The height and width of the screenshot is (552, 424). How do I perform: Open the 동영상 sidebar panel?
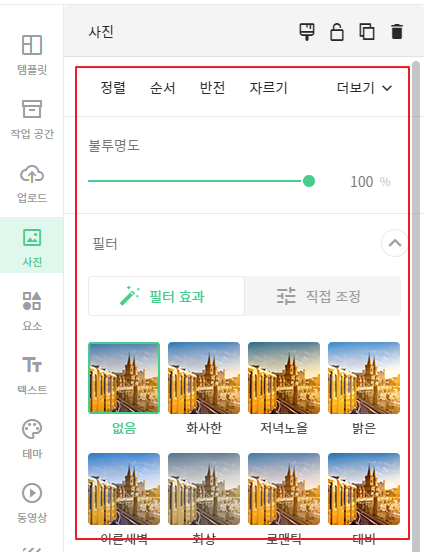tap(32, 502)
